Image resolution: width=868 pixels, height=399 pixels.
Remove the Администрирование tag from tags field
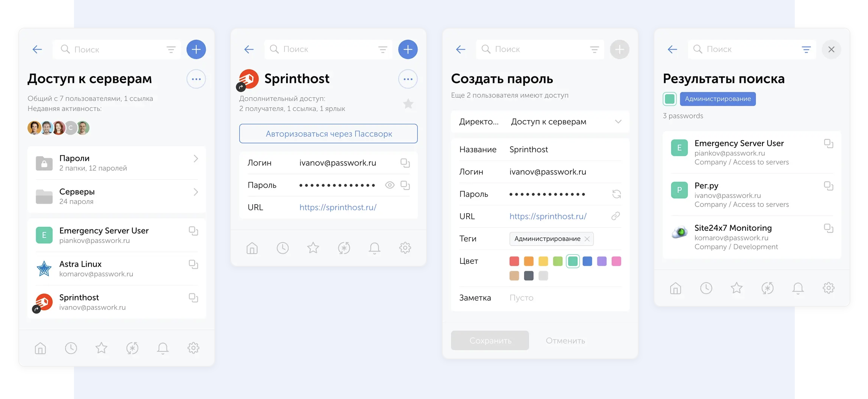[587, 239]
